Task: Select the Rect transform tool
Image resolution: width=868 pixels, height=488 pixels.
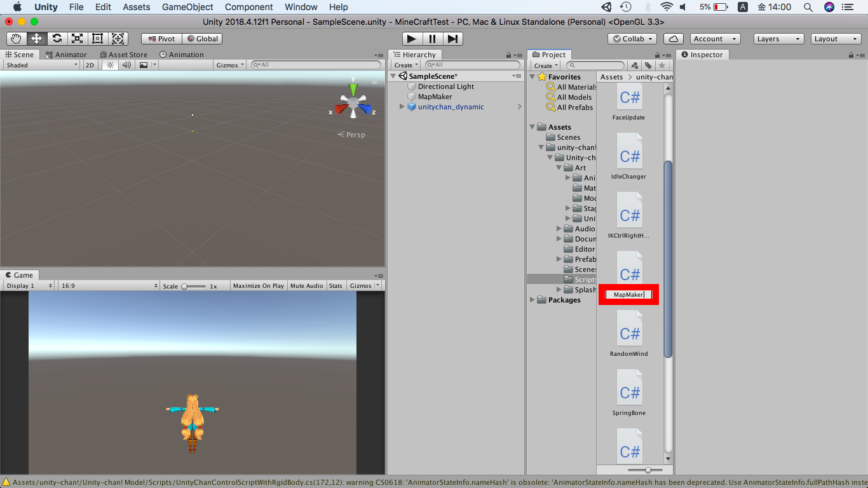Action: coord(97,39)
